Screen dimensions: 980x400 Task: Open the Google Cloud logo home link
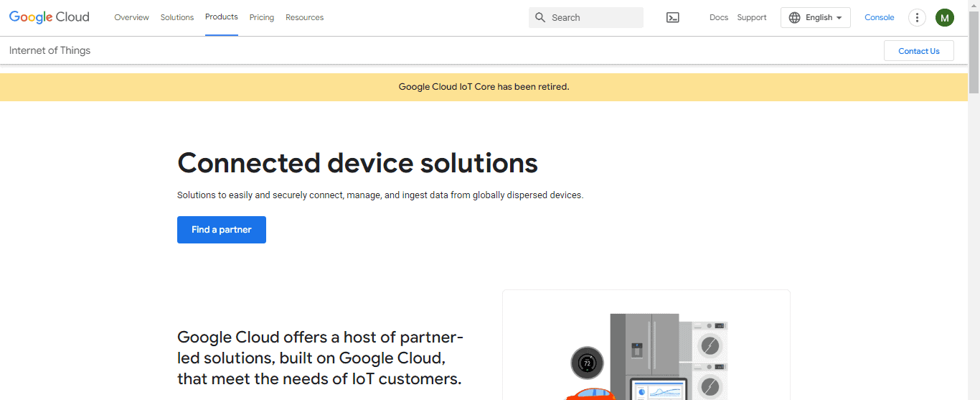50,17
